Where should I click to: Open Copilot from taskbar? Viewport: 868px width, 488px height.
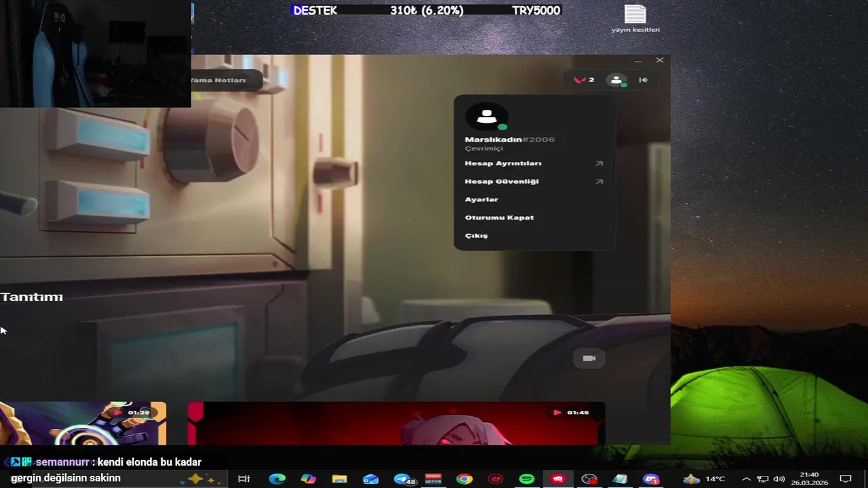(308, 479)
